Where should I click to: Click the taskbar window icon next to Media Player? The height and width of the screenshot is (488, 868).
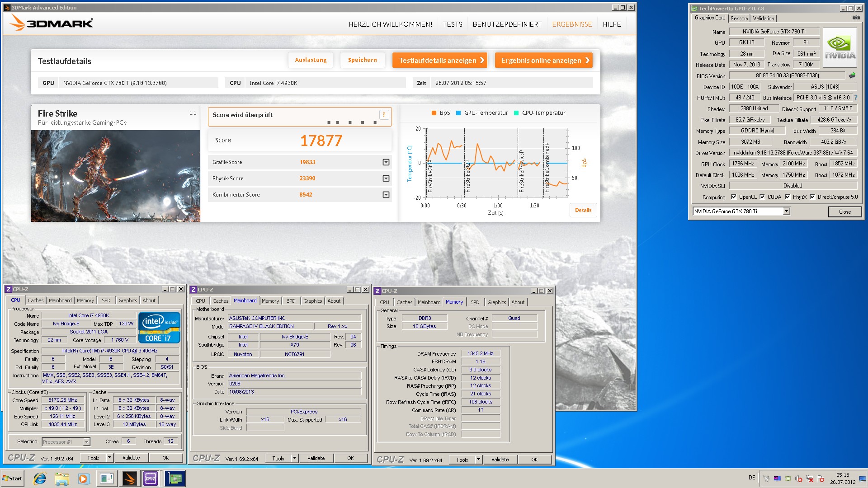tap(107, 479)
